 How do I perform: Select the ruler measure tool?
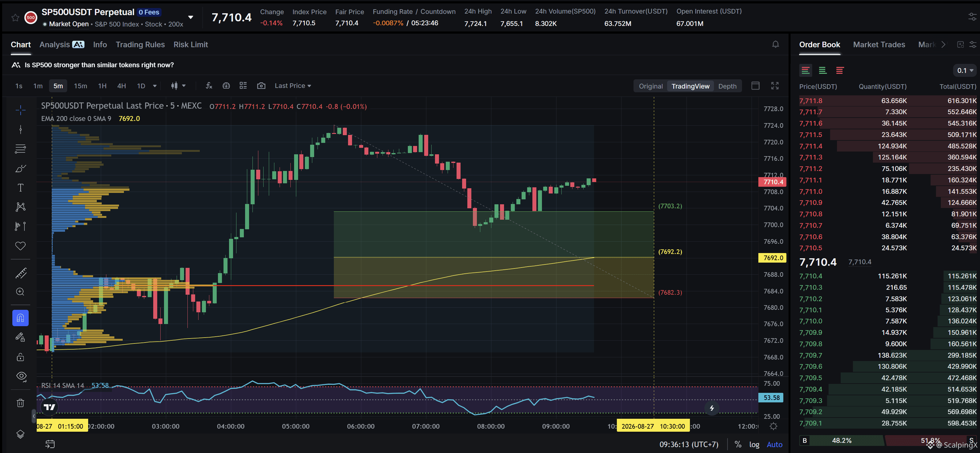click(x=21, y=273)
